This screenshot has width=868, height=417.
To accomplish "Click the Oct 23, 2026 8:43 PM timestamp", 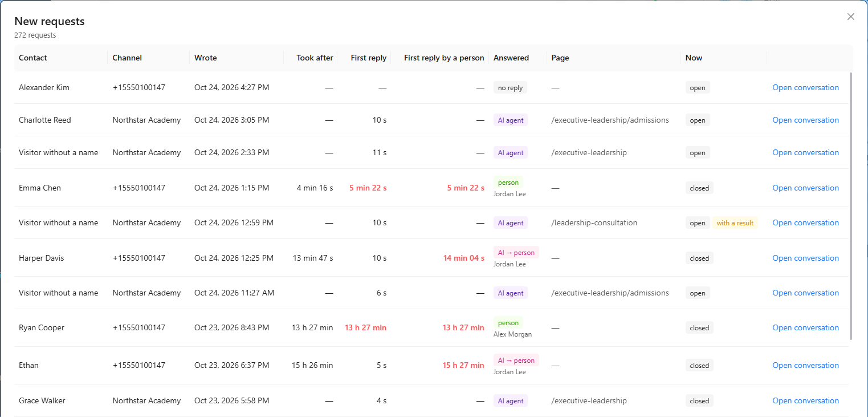I will pos(231,327).
